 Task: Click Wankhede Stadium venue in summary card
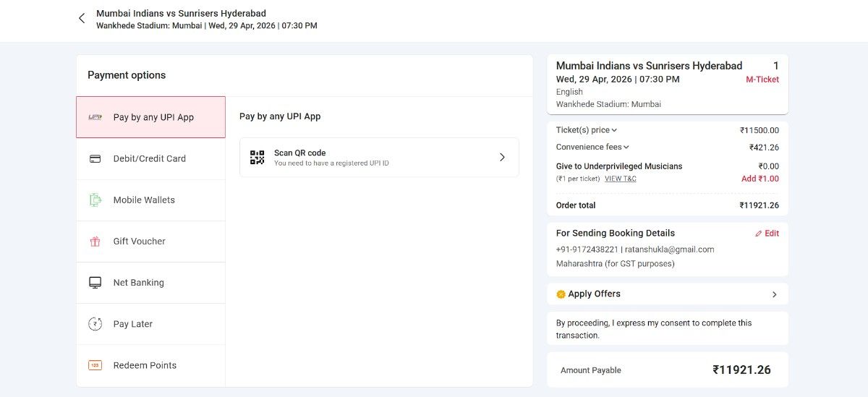pyautogui.click(x=608, y=104)
